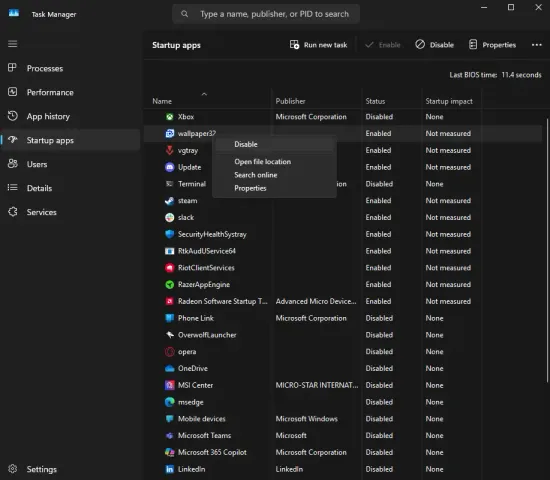Click the Last BIOS time text
The height and width of the screenshot is (480, 550).
[495, 75]
